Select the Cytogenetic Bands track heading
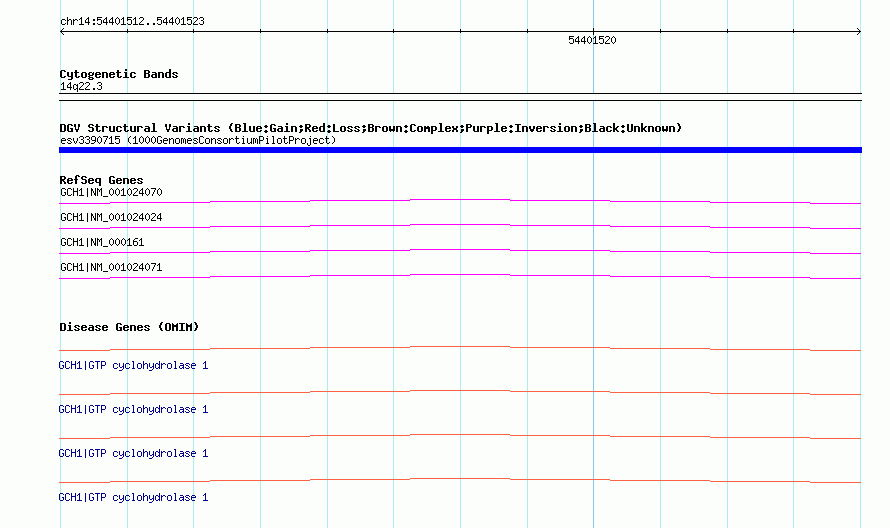This screenshot has width=890, height=528. [x=119, y=74]
